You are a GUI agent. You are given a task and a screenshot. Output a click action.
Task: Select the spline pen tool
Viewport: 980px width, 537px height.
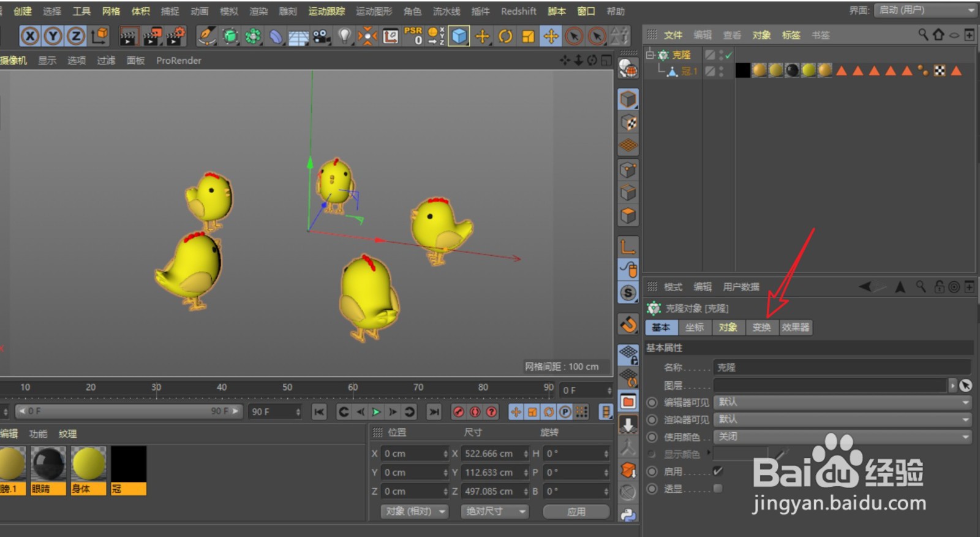pos(207,37)
